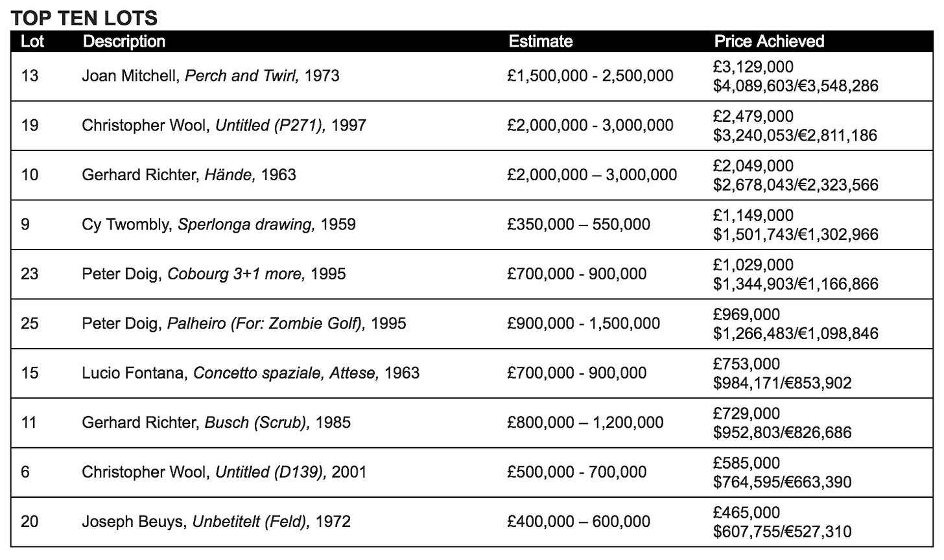944x560 pixels.
Task: Click the Description column header
Action: tap(124, 41)
